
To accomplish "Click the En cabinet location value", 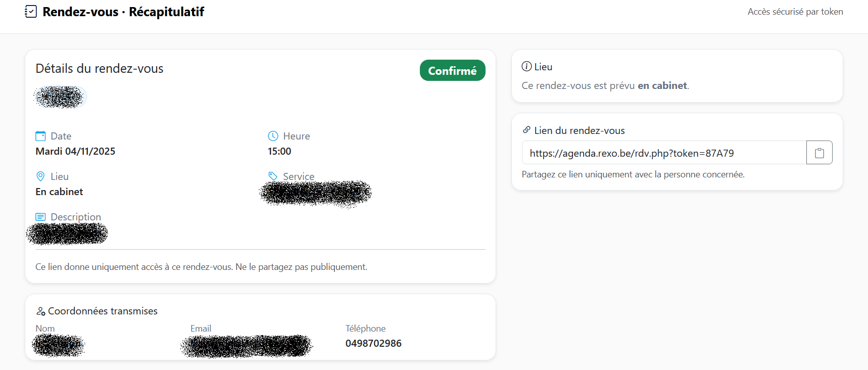I will (x=59, y=192).
